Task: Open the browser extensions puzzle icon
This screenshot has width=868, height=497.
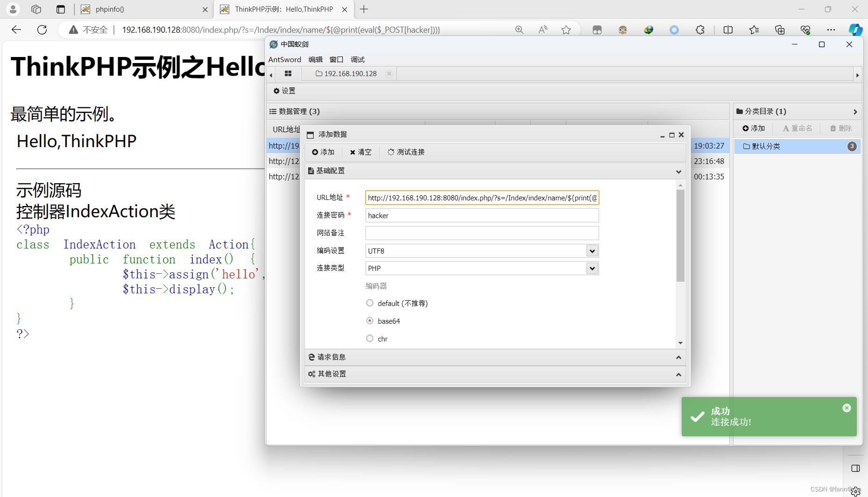Action: click(x=700, y=30)
